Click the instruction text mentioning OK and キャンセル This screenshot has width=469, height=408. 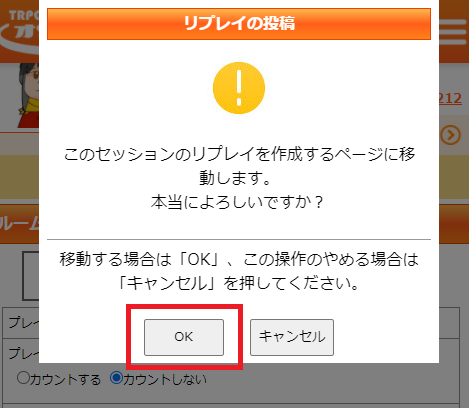239,271
